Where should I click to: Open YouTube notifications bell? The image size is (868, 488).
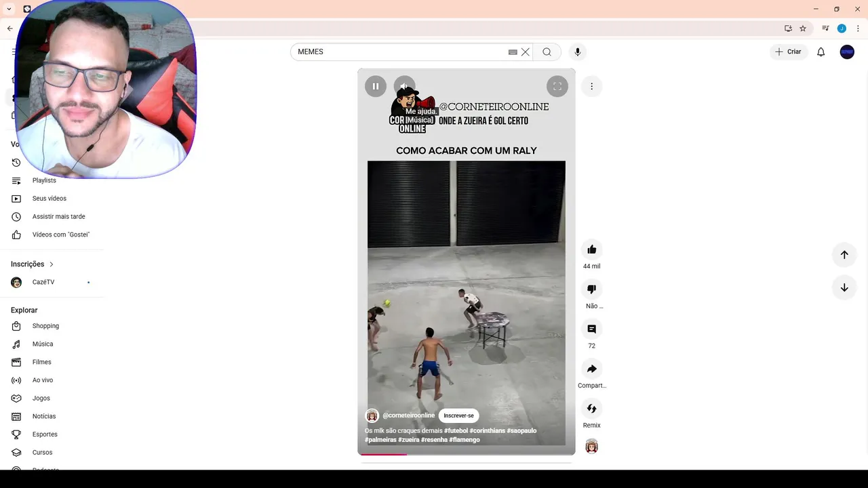(x=821, y=52)
